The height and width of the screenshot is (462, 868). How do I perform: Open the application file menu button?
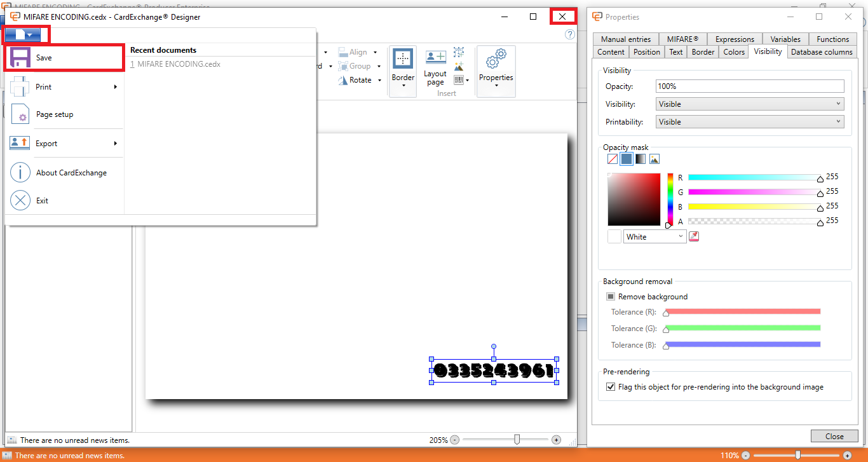24,34
